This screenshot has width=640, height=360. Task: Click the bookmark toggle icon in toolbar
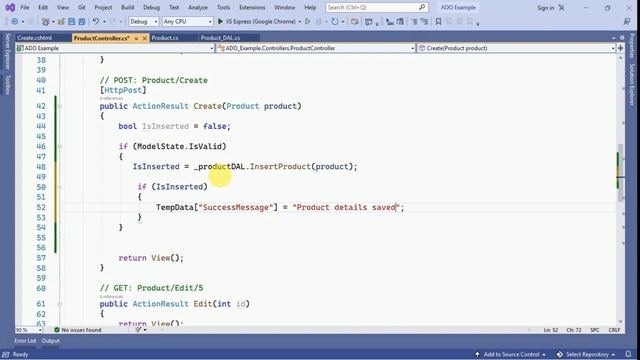click(438, 22)
